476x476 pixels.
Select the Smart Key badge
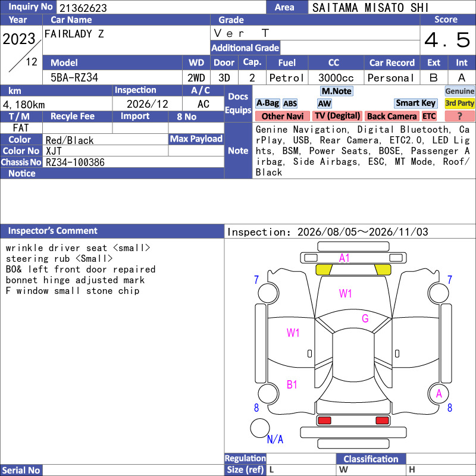click(415, 103)
